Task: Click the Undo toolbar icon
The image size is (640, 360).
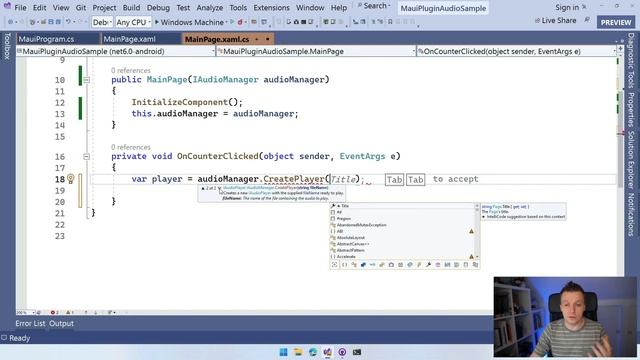Action: 68,22
